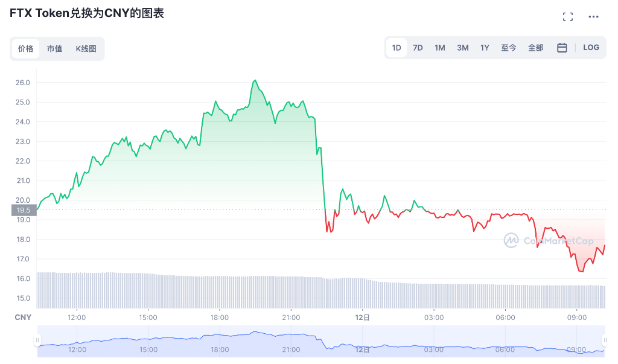
Task: Switch to the 市值 tab
Action: pyautogui.click(x=54, y=49)
